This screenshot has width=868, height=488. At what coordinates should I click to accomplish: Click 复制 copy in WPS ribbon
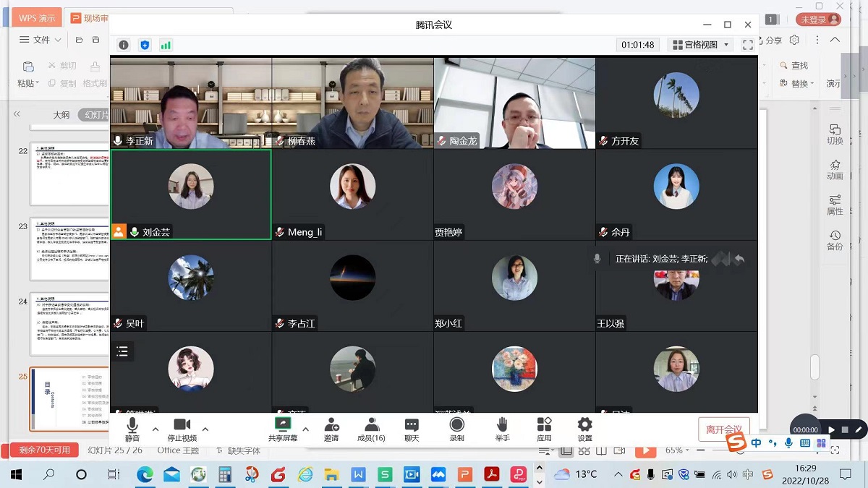62,84
